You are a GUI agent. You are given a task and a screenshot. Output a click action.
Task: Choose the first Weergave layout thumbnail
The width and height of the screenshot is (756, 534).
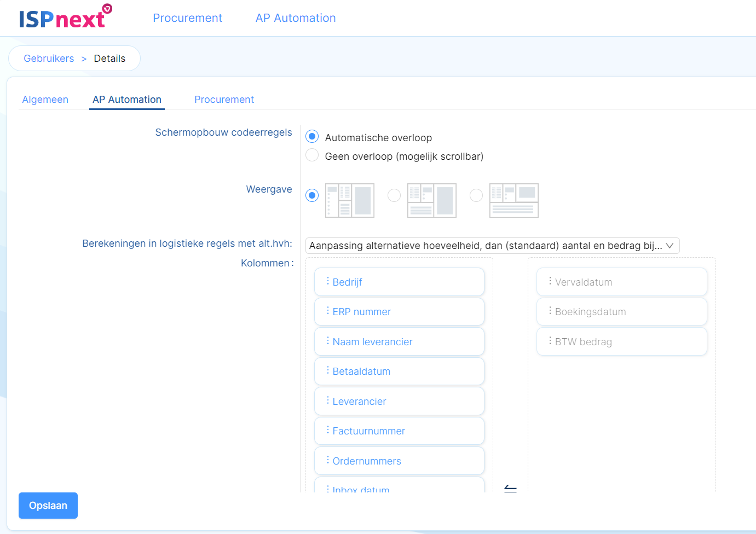coord(350,201)
